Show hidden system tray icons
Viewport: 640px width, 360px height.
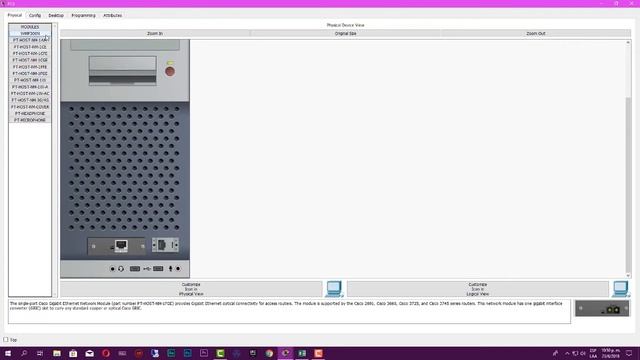tap(567, 353)
